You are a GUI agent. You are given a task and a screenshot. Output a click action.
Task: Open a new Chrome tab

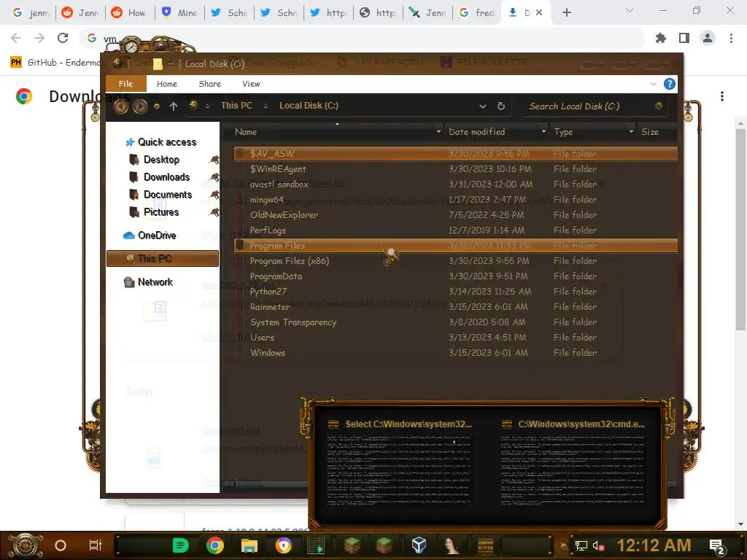(x=566, y=12)
